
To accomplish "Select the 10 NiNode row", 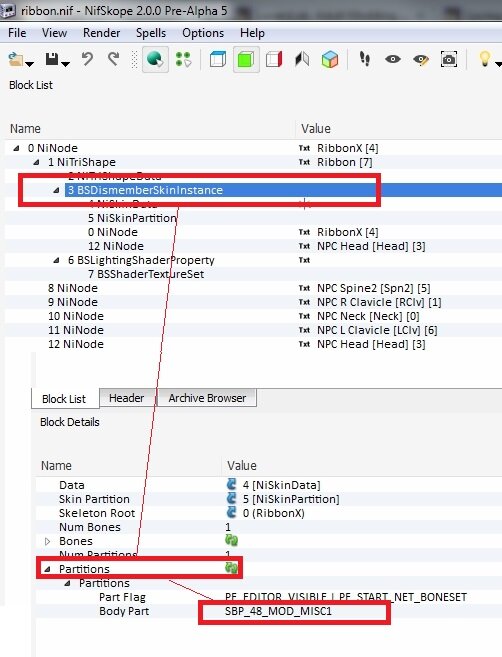I will [76, 316].
